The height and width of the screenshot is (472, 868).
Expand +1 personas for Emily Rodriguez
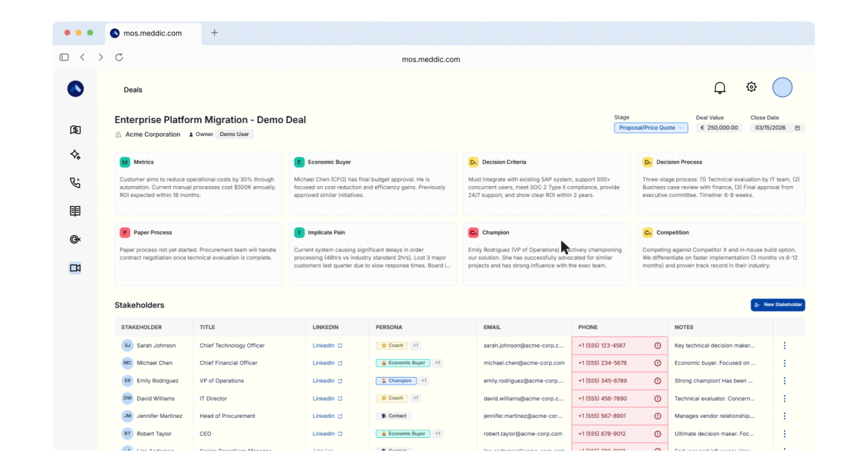(424, 380)
